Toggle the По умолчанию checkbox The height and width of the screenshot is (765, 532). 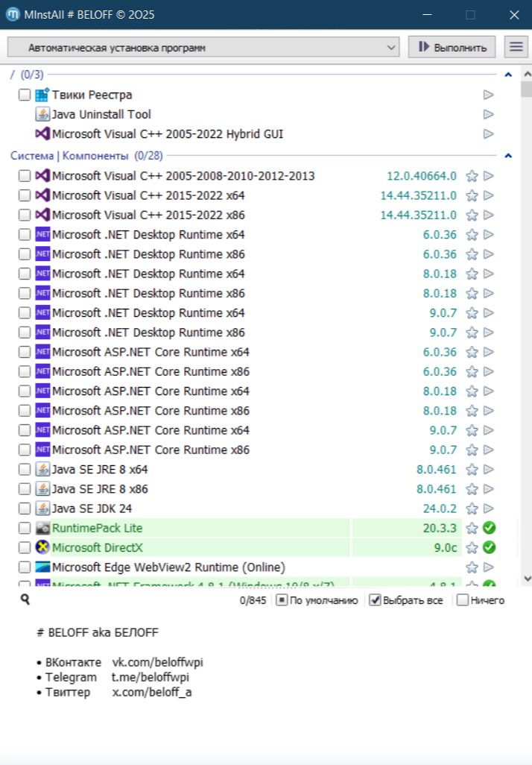(282, 600)
